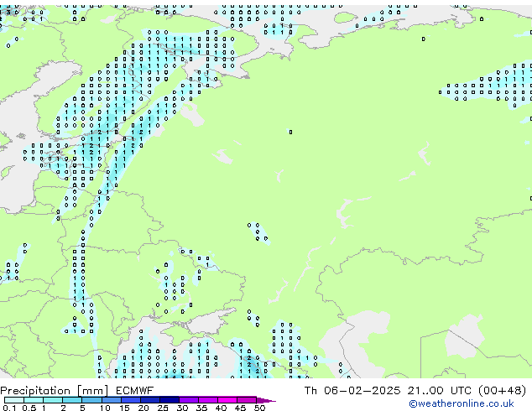Click legend swatch between 40 and 45
The width and height of the screenshot is (532, 411).
click(227, 400)
